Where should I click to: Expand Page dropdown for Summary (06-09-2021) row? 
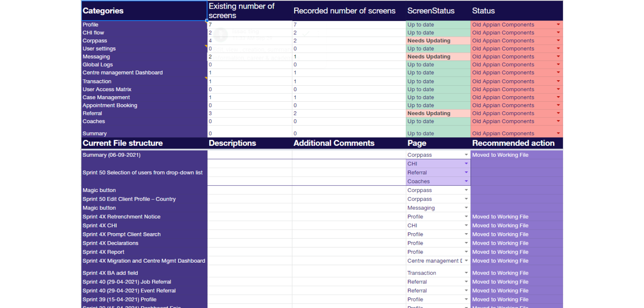point(466,155)
